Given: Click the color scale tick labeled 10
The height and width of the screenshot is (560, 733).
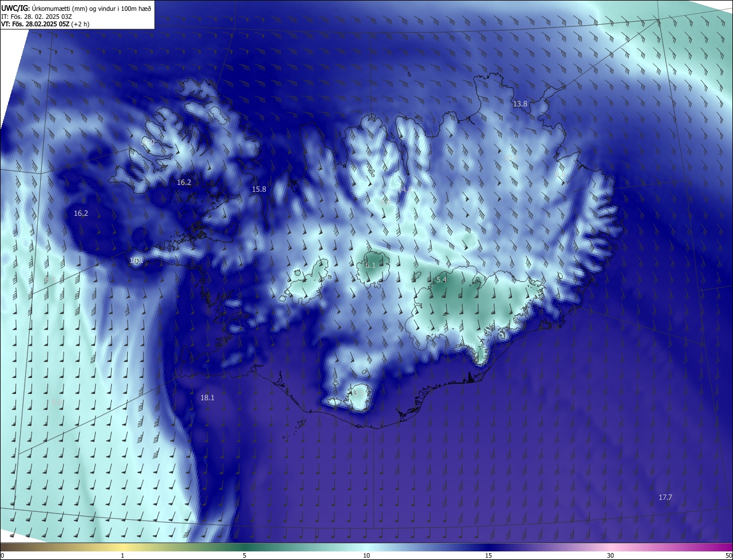Looking at the screenshot, I should pos(366,555).
